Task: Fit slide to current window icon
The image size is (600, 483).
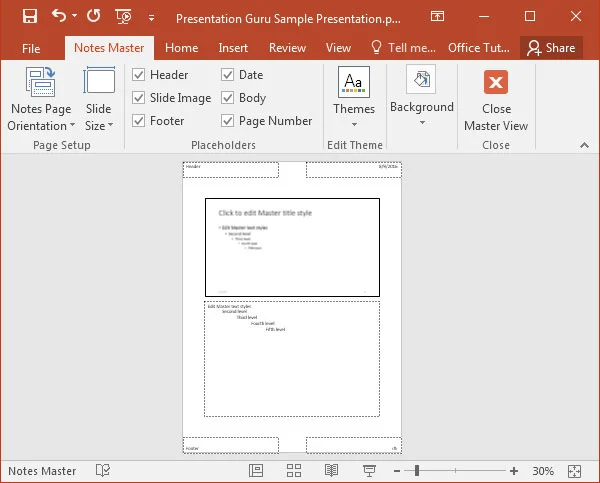Action: pos(575,471)
